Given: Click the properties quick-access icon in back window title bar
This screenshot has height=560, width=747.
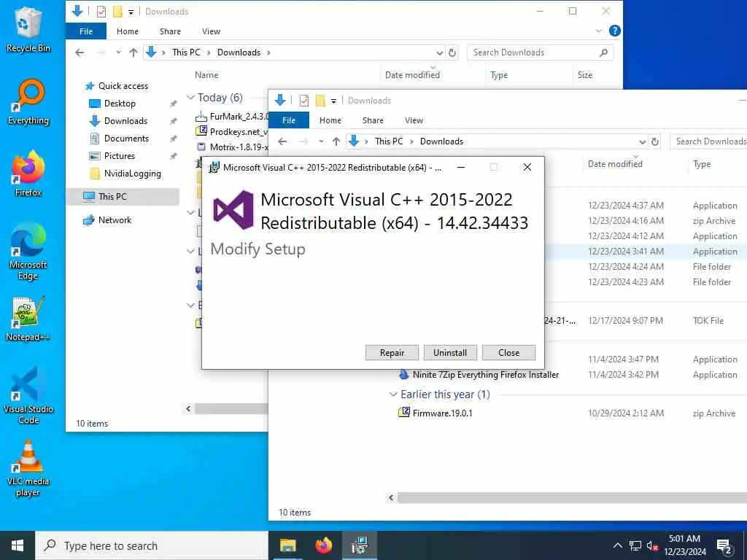Looking at the screenshot, I should pos(101,12).
